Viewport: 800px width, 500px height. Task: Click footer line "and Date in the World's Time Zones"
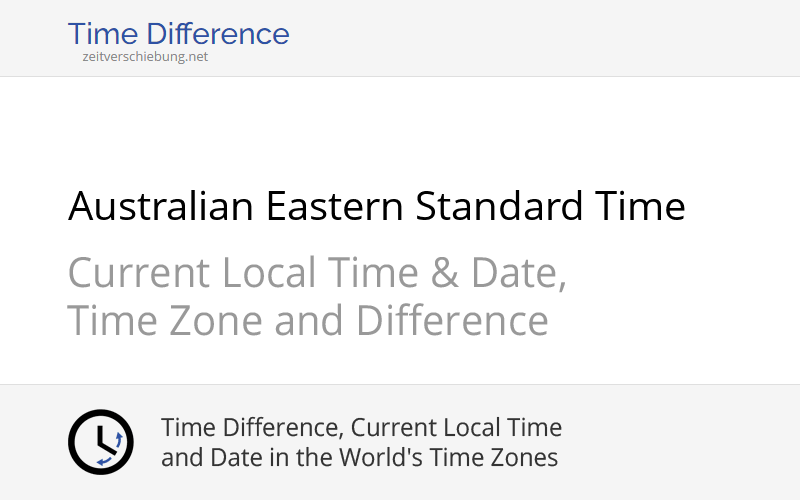[359, 459]
